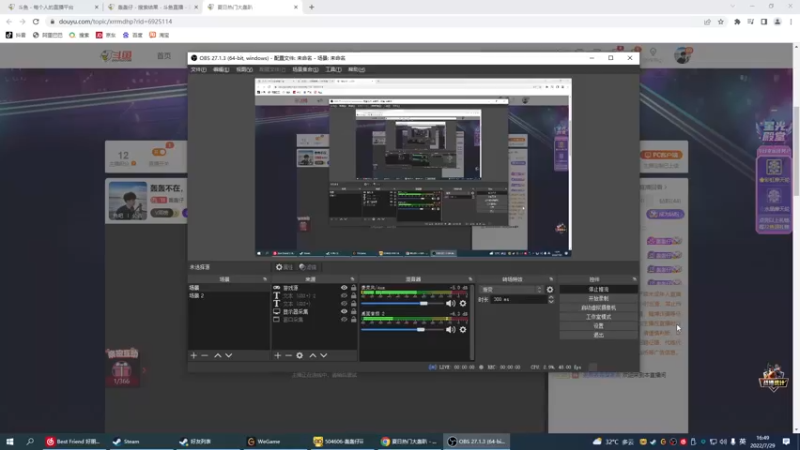Bookmark this page with the star icon
Viewport: 800px width, 450px height.
tap(720, 21)
